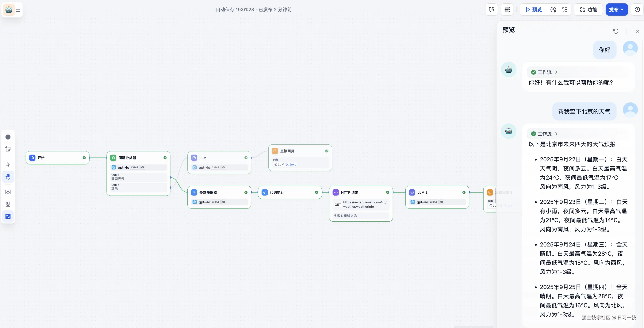Open the 功能 features panel
This screenshot has height=328, width=644.
(x=588, y=10)
